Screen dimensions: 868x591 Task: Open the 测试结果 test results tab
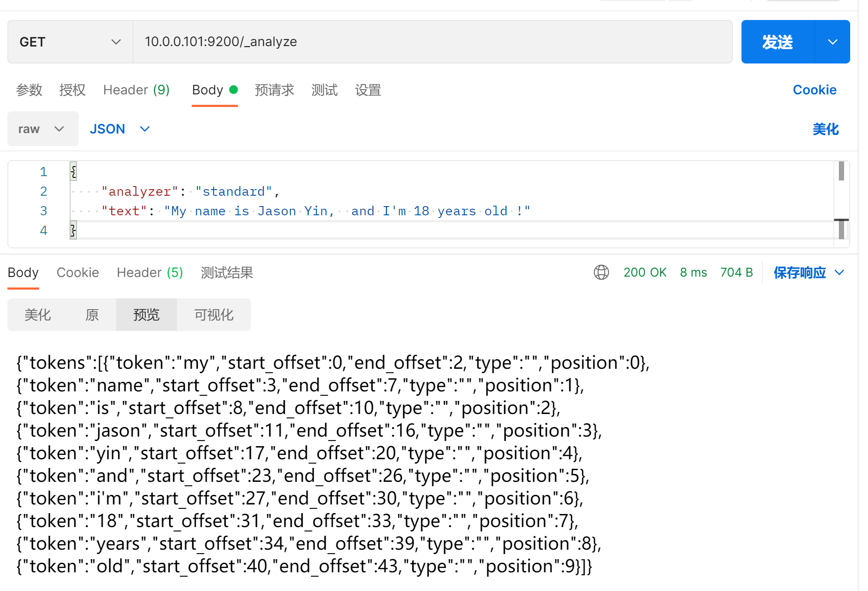[227, 273]
